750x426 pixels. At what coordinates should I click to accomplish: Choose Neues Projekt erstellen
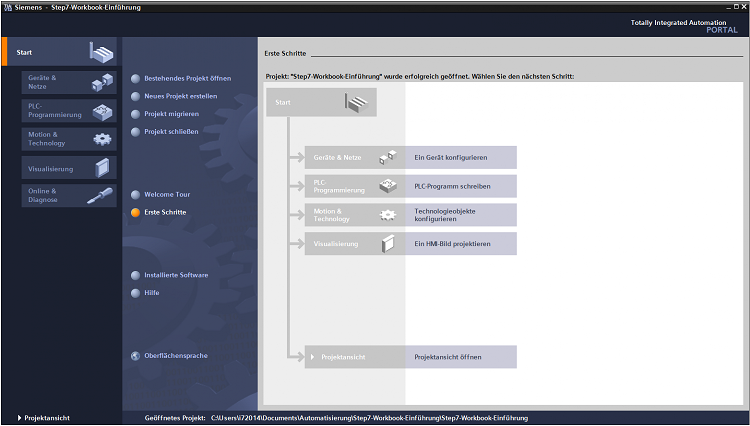[180, 96]
